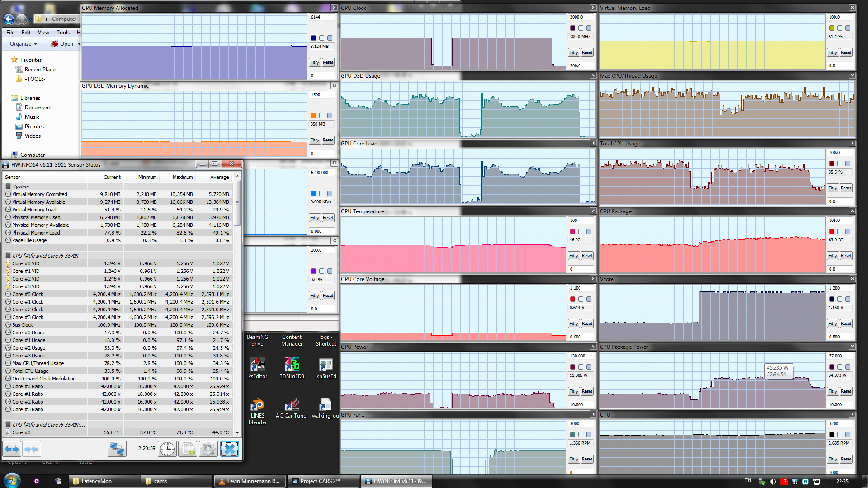This screenshot has height=488, width=868.
Task: Select the Total CPU Usage sensor row
Action: (118, 371)
